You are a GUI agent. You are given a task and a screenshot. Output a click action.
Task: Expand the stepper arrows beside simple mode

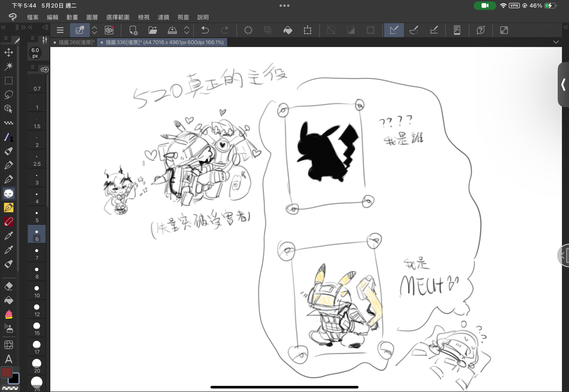point(95,30)
